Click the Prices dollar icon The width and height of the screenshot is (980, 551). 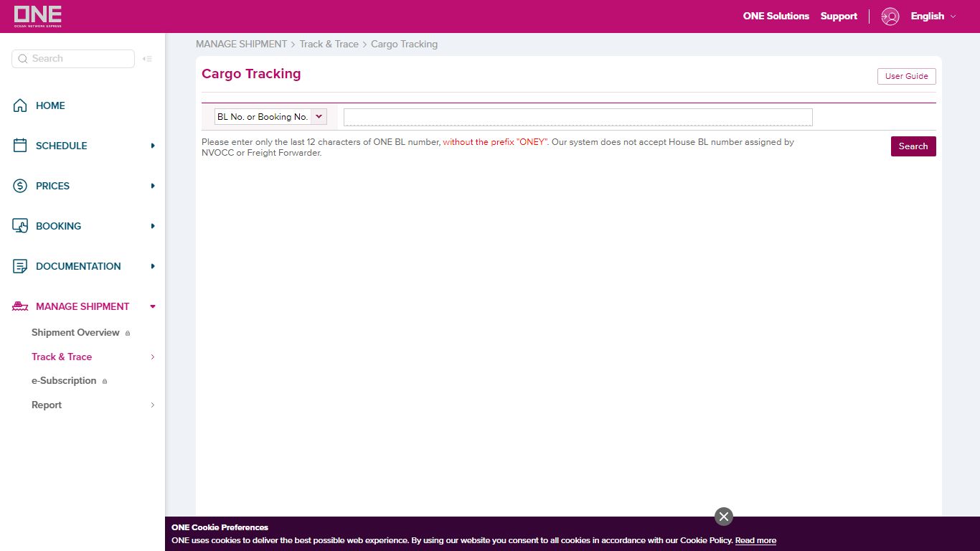click(x=20, y=186)
